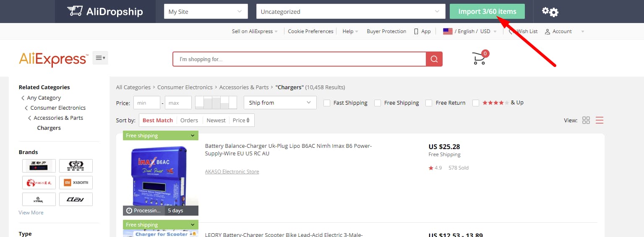Select the first brand logo in Brands
Viewport: 644px width, 237px height.
(x=39, y=166)
